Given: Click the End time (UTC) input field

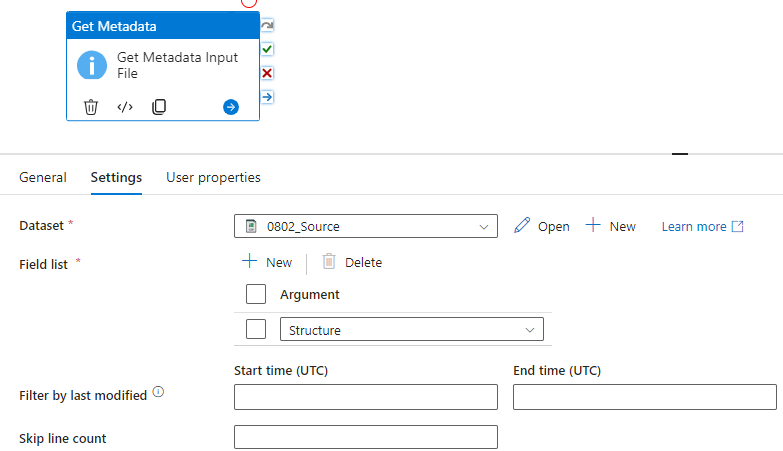Looking at the screenshot, I should [645, 397].
